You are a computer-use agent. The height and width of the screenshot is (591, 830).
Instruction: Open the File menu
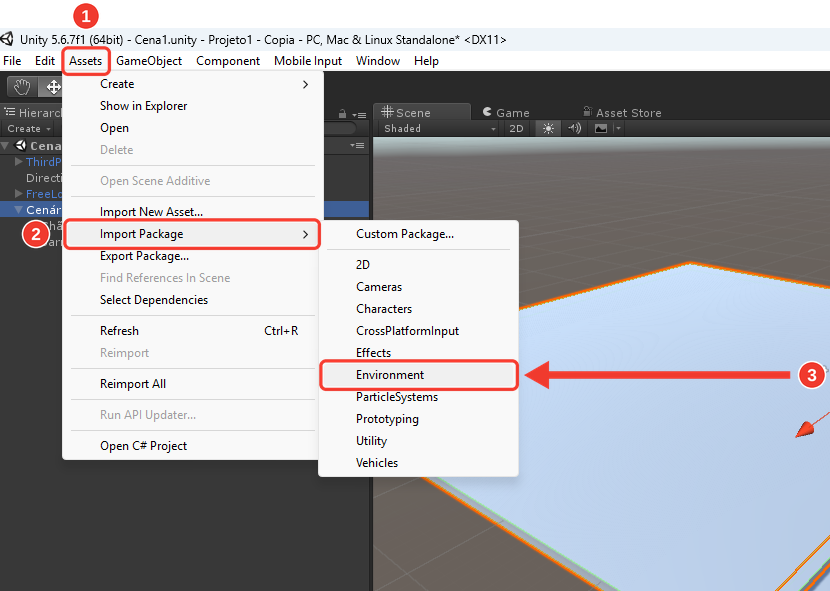point(12,61)
